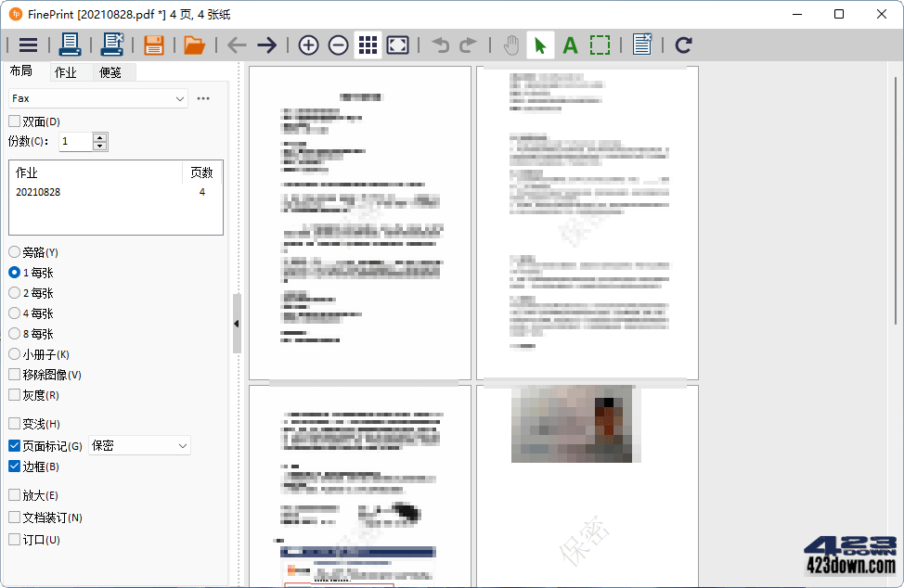Enable the 双面 duplex checkbox
Screen dimensions: 904x588
(14, 121)
